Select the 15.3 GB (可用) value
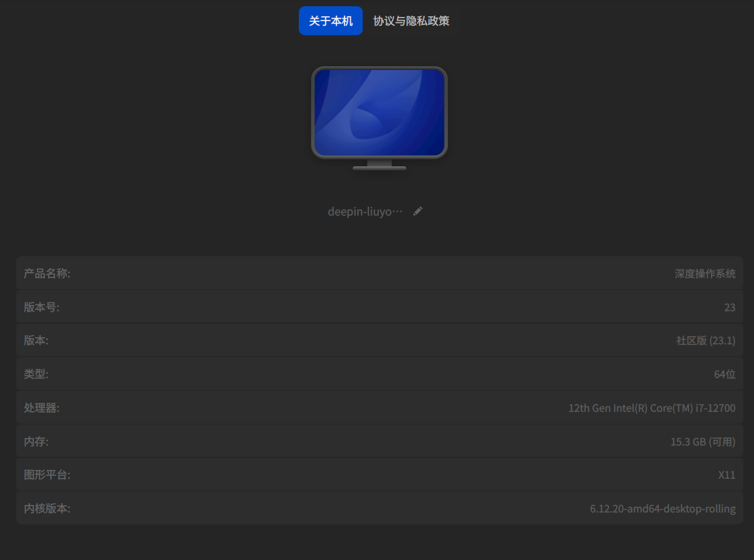The height and width of the screenshot is (560, 754). 703,442
